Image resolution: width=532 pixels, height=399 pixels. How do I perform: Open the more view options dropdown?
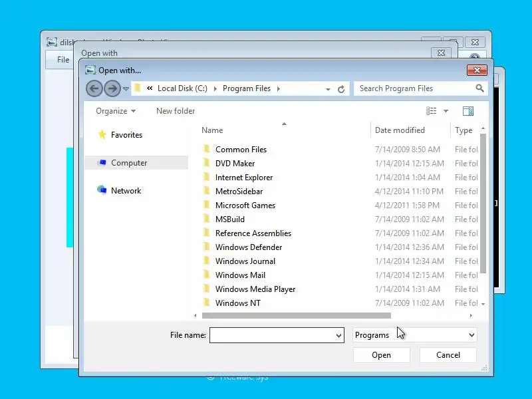pyautogui.click(x=446, y=111)
